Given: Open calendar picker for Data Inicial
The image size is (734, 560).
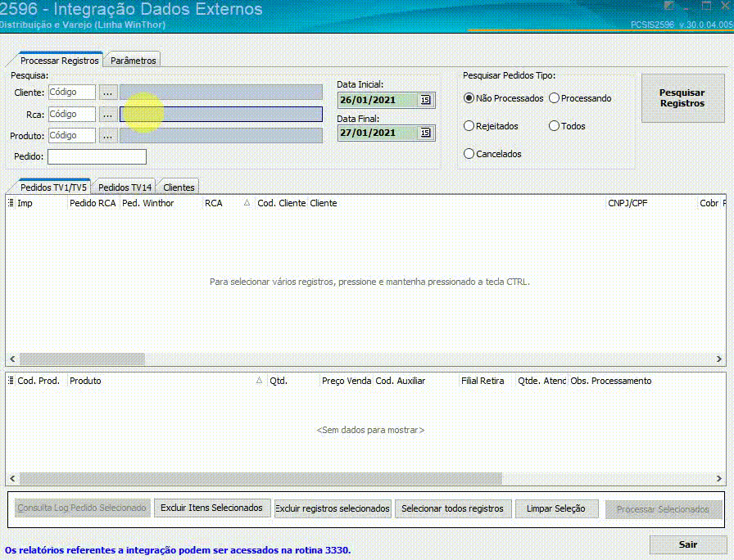Looking at the screenshot, I should pyautogui.click(x=425, y=100).
